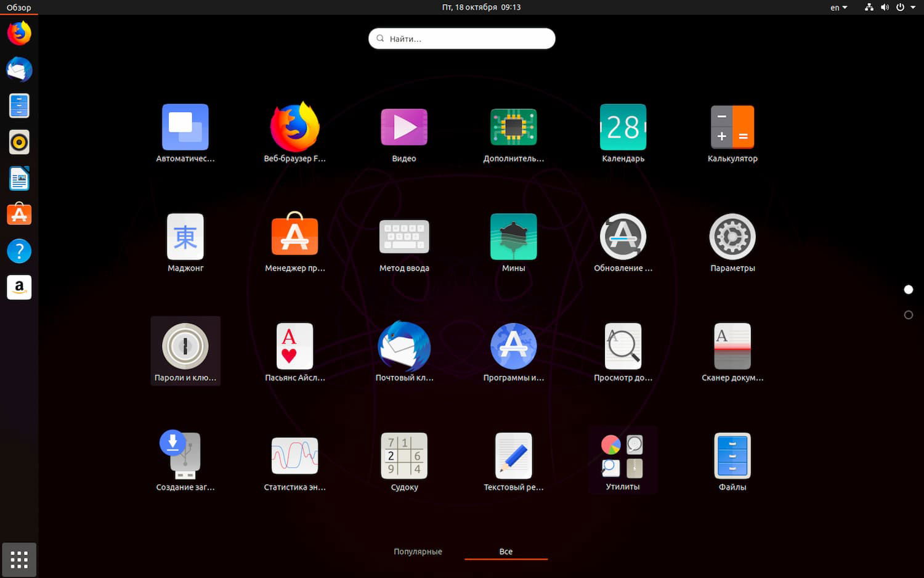Open Параметры system settings
The height and width of the screenshot is (578, 924).
tap(732, 237)
